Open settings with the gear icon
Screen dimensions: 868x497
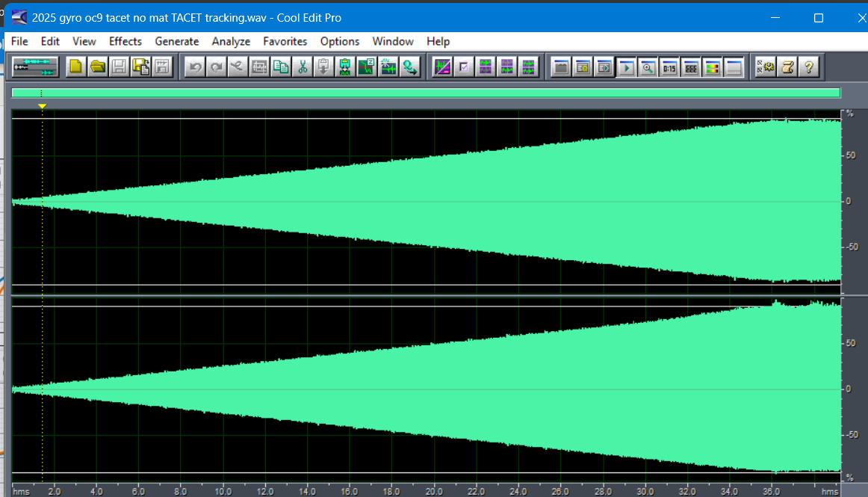coord(765,67)
